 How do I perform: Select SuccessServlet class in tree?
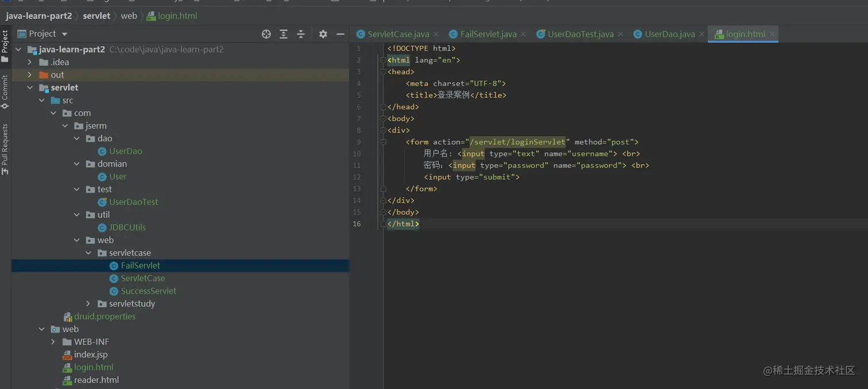(149, 291)
